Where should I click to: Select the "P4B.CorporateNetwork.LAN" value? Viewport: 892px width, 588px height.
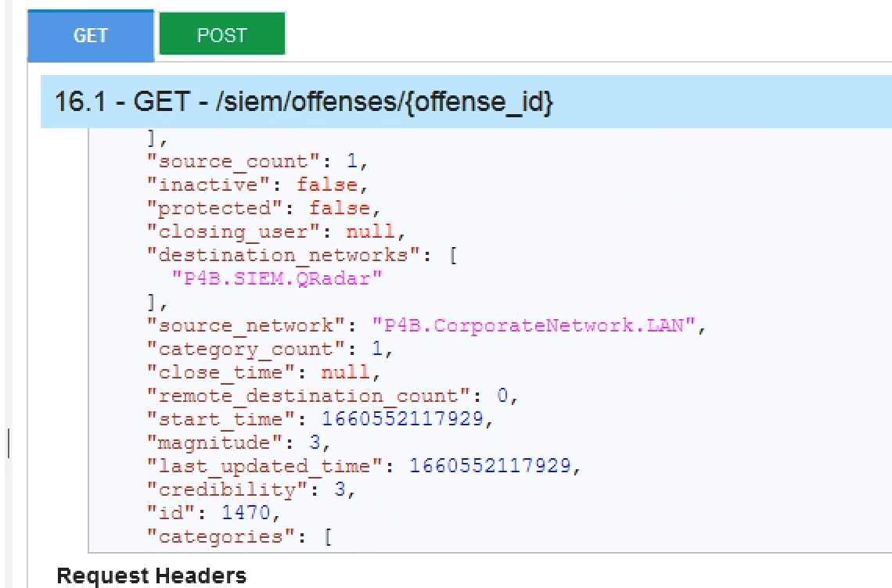[534, 325]
